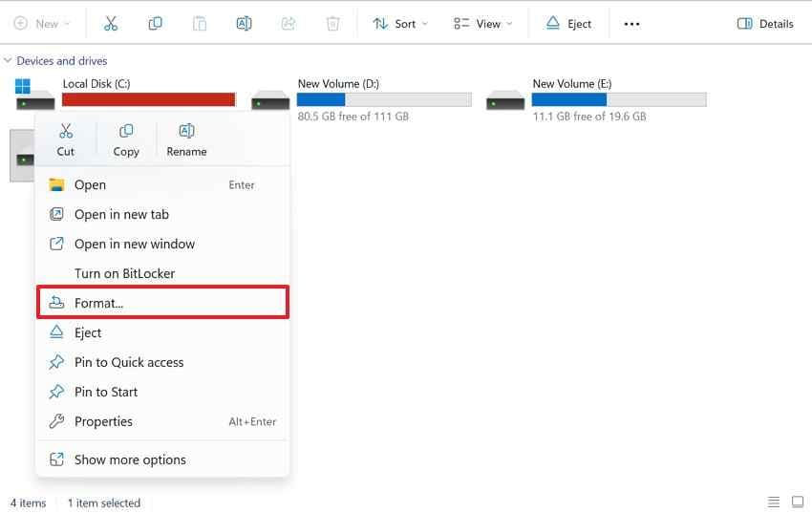Screen dimensions: 812x513
Task: Select Open in new window
Action: pos(162,244)
